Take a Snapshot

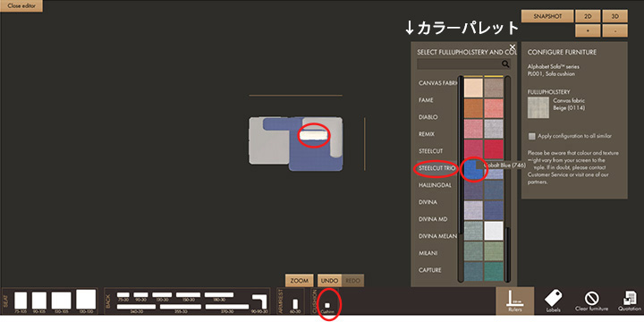click(547, 16)
